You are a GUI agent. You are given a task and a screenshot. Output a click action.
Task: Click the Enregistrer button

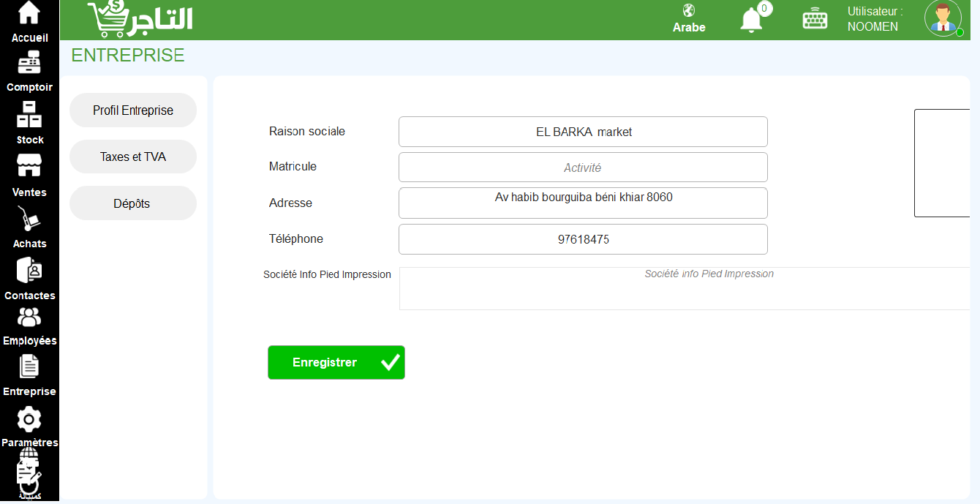(x=336, y=362)
